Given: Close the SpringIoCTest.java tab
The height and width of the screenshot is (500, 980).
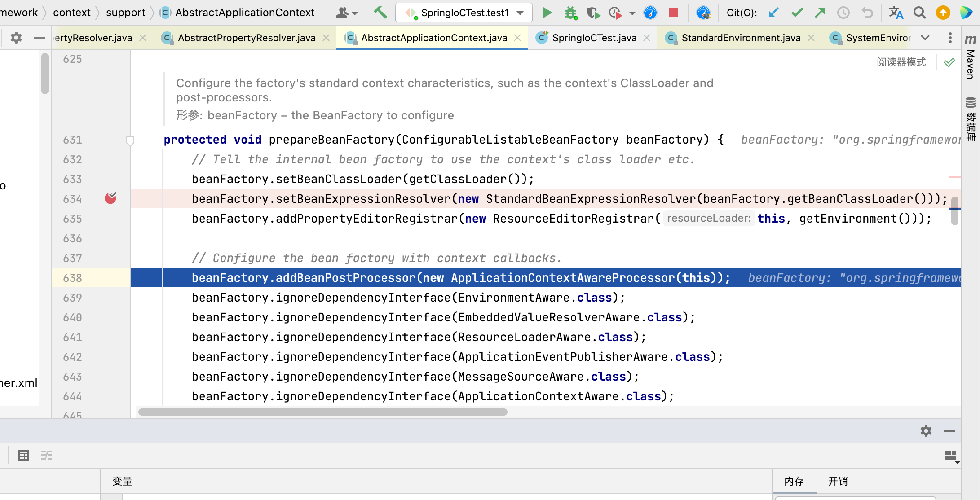Looking at the screenshot, I should 647,38.
